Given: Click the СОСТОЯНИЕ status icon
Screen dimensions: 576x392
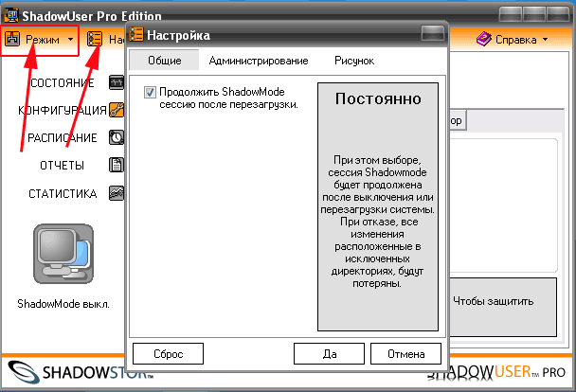Looking at the screenshot, I should point(117,82).
